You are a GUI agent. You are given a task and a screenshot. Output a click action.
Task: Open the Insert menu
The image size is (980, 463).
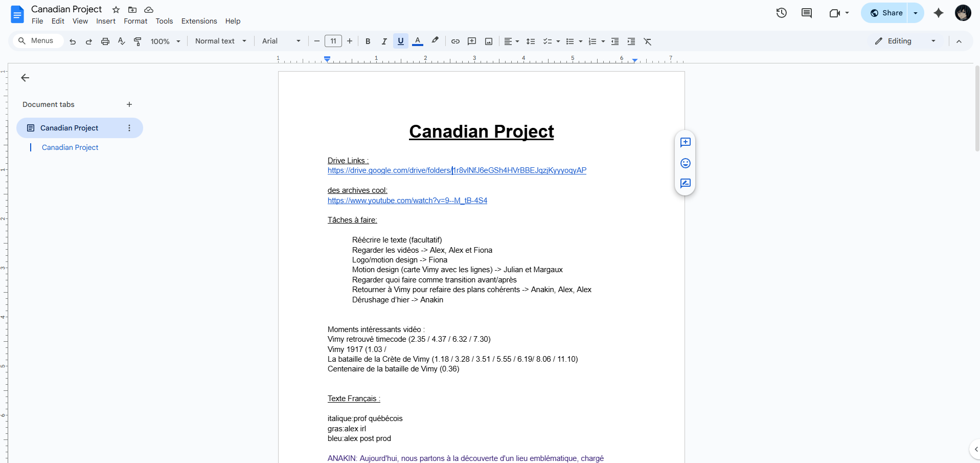[105, 21]
